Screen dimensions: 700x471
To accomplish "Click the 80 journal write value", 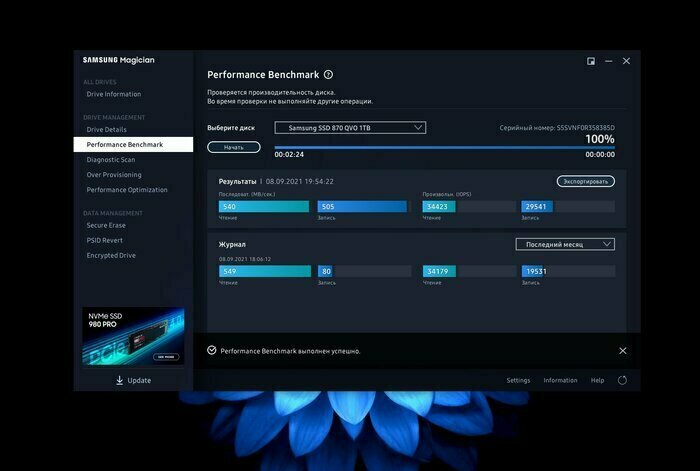I will click(326, 271).
